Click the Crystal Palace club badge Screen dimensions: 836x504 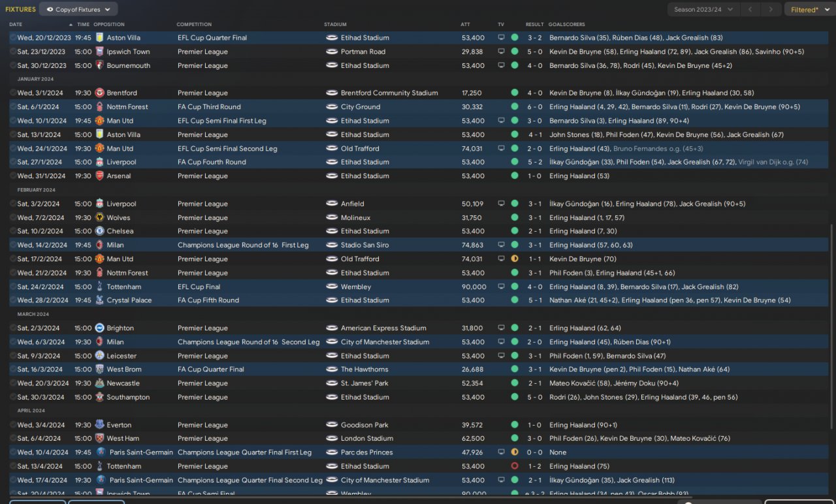[100, 300]
